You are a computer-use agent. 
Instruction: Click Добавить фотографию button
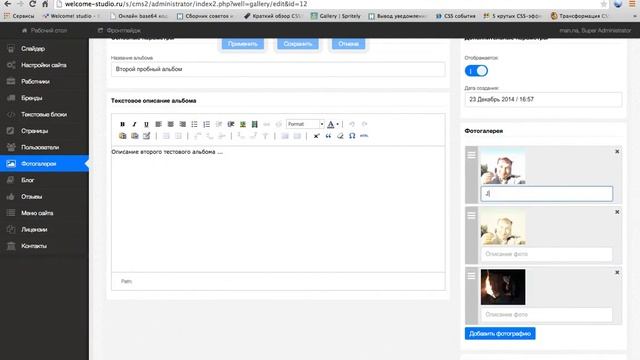click(x=500, y=333)
